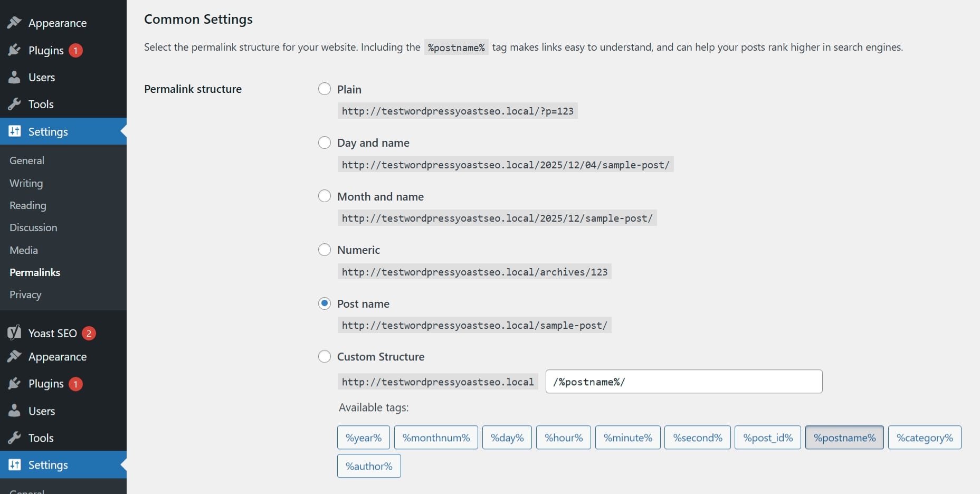980x494 pixels.
Task: Open the General settings submenu item
Action: pyautogui.click(x=27, y=160)
